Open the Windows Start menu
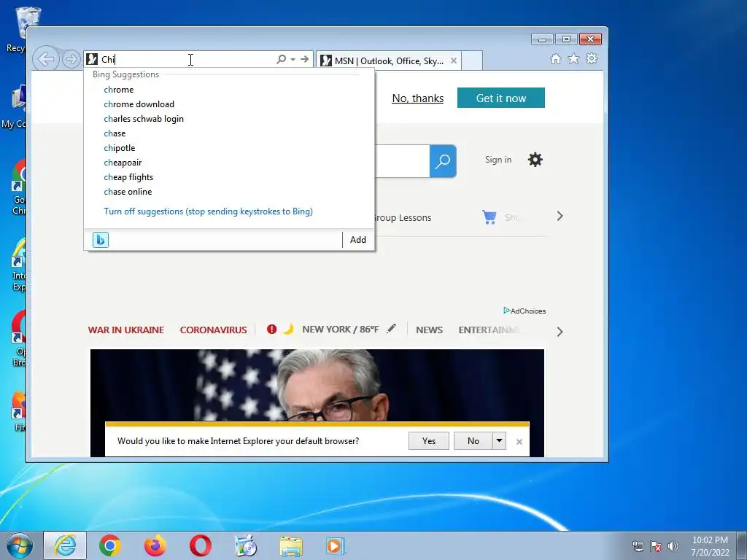This screenshot has width=747, height=560. coord(20,545)
